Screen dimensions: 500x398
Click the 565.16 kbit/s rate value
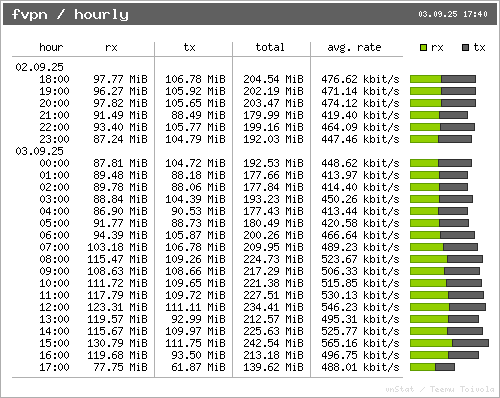tap(360, 343)
